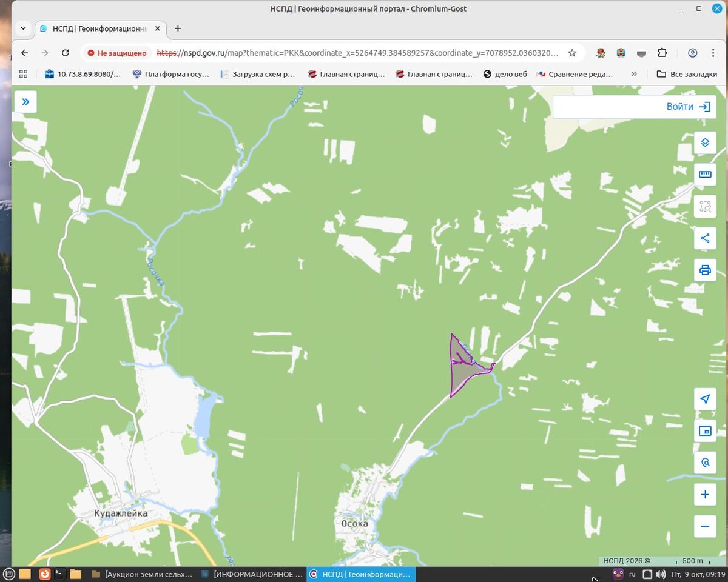Open the 10.73.8.69:8080 bookmark

pos(83,74)
